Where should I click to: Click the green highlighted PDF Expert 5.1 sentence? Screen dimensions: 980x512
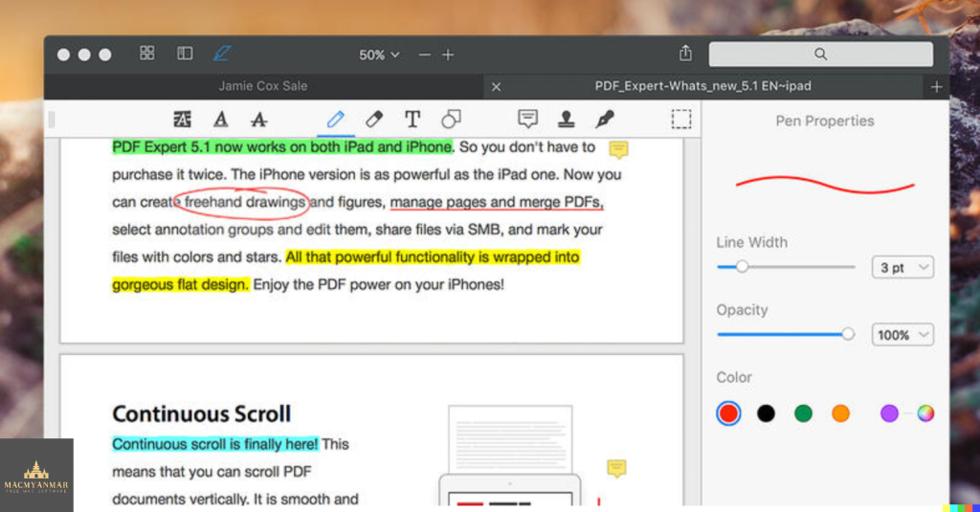point(282,147)
